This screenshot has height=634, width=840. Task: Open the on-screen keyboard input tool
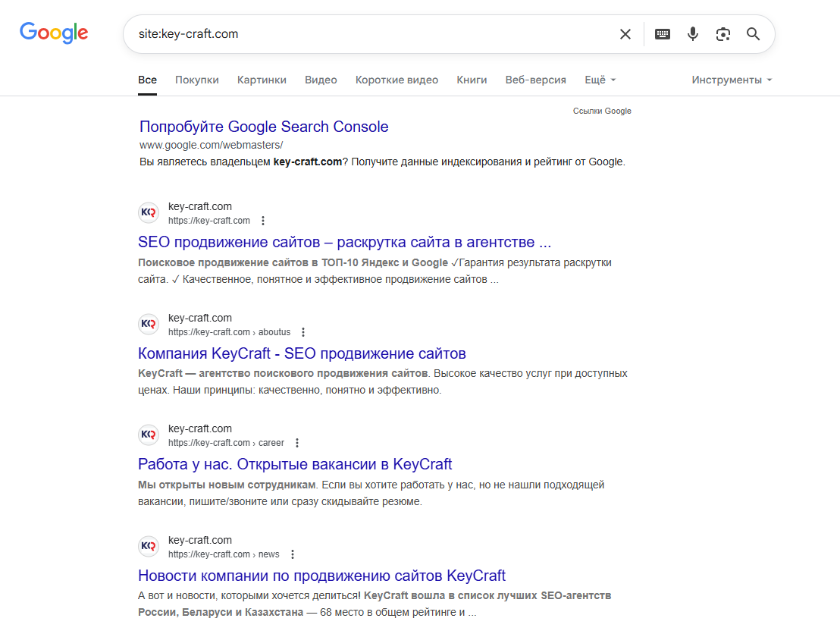[663, 34]
